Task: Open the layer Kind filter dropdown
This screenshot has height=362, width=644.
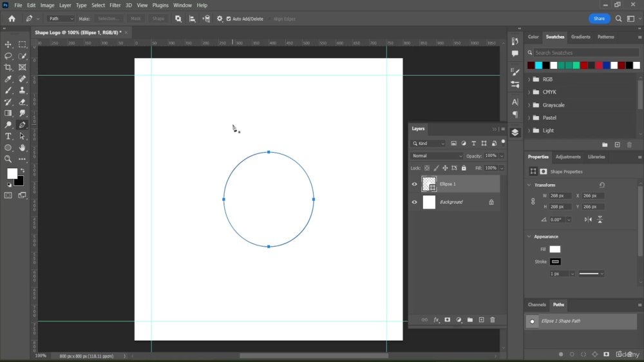Action: 428,144
